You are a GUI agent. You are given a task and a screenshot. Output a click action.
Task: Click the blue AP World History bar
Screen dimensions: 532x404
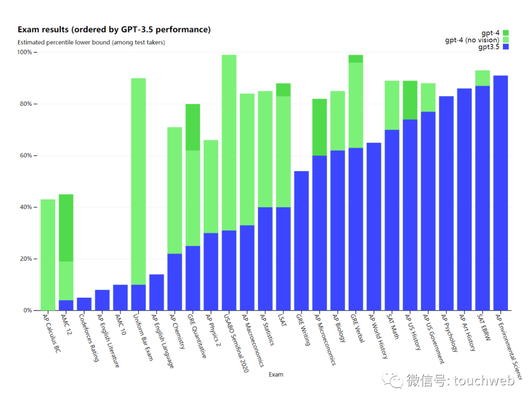tap(374, 226)
